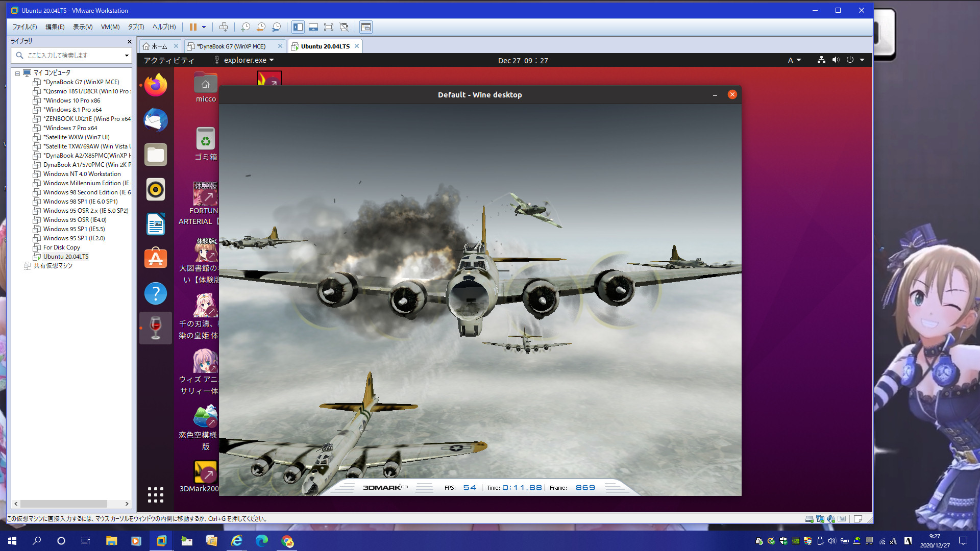Show applications grid in the dock
Screen dimensions: 980x551
(x=156, y=494)
